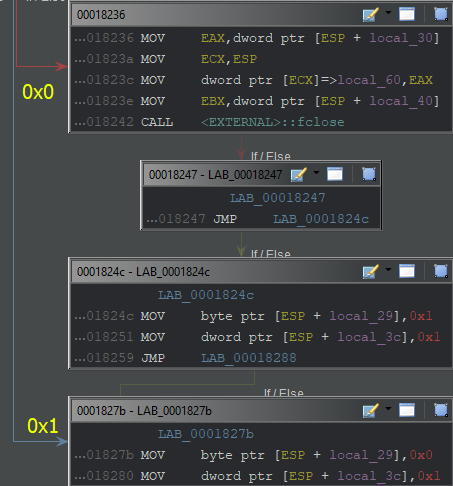453x486 pixels.
Task: Click the MOV ECX,ESP instruction line
Action: (x=165, y=59)
